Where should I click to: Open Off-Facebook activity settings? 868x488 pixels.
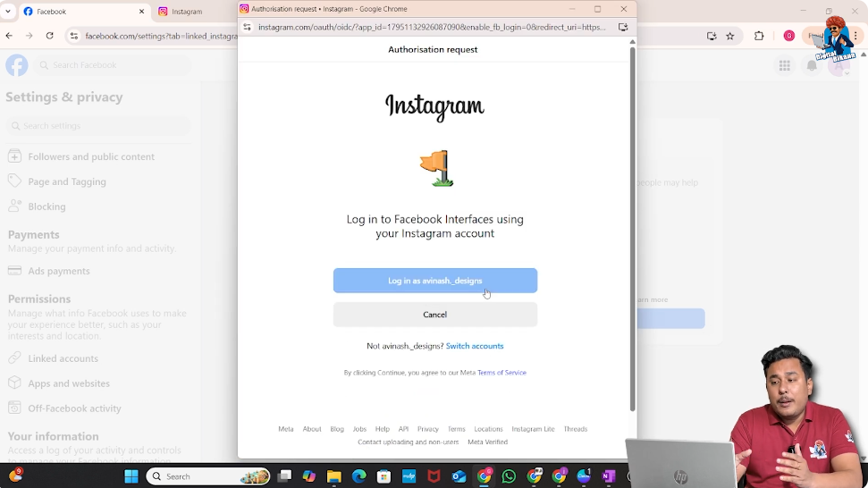coord(74,408)
